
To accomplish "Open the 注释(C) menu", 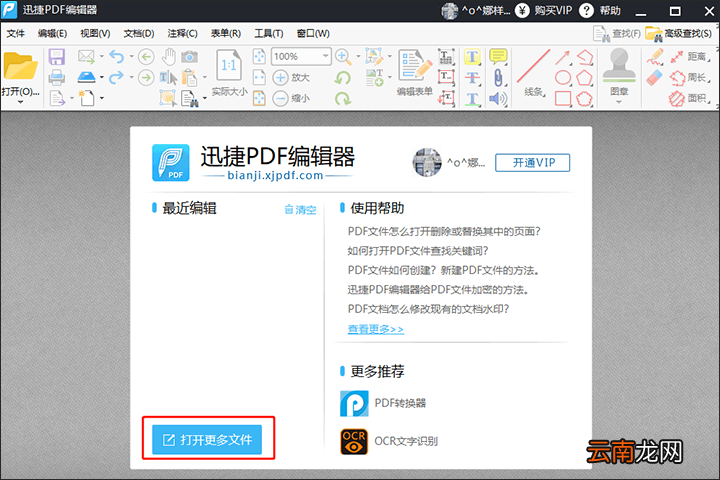I will [x=182, y=34].
